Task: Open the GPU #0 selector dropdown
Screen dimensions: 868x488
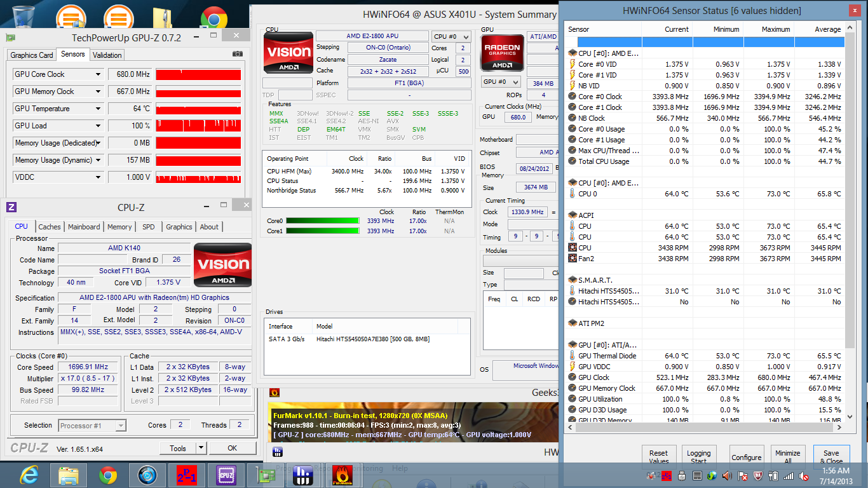Action: click(x=501, y=82)
